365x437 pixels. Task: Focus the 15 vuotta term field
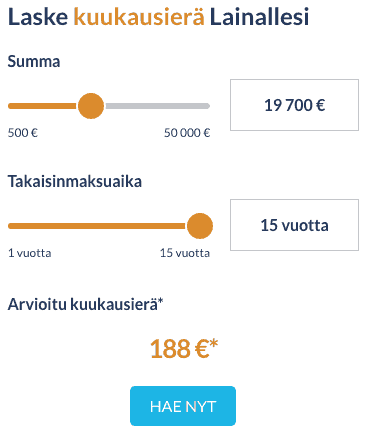click(294, 225)
